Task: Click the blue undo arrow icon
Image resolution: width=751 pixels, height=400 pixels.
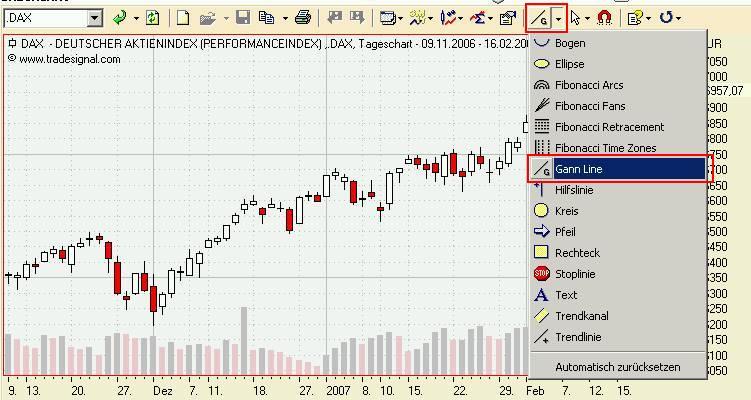Action: tap(666, 18)
